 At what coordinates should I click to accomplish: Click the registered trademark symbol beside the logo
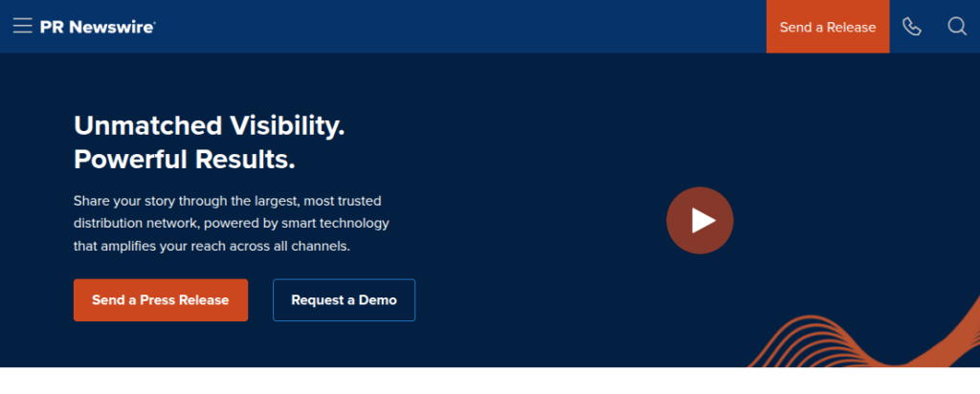tap(154, 22)
